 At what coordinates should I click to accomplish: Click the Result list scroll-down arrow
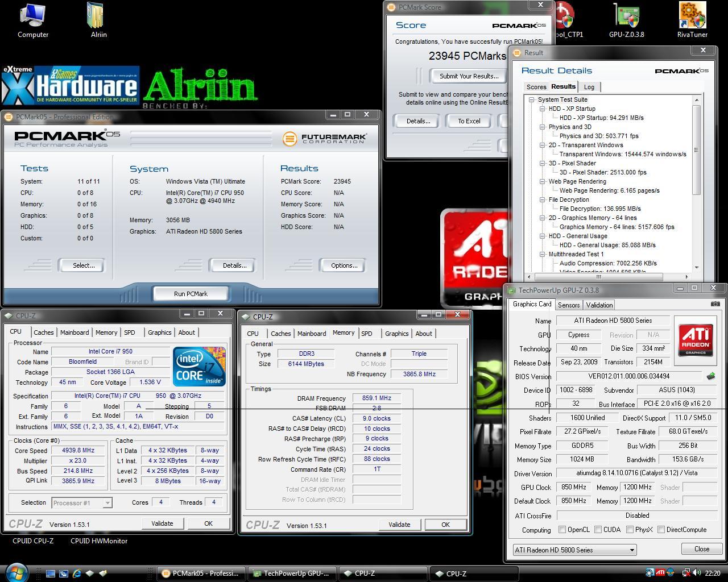point(696,268)
